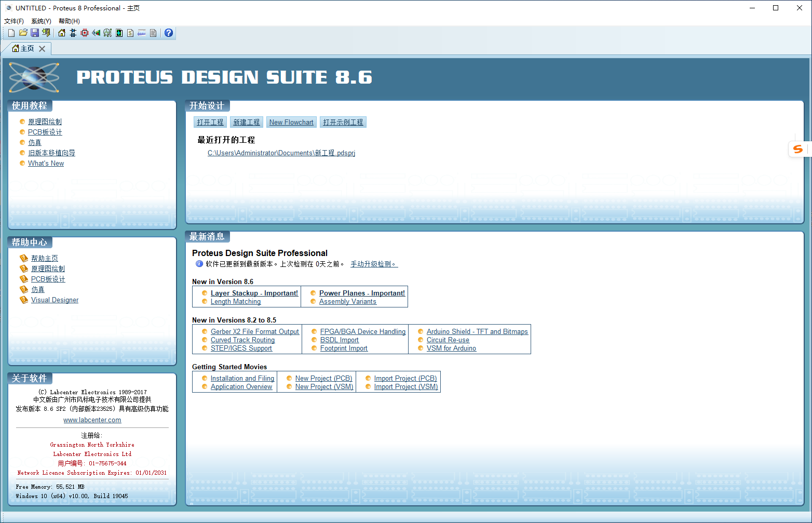Open the 帮助(H) menu
The width and height of the screenshot is (812, 523).
tap(69, 21)
